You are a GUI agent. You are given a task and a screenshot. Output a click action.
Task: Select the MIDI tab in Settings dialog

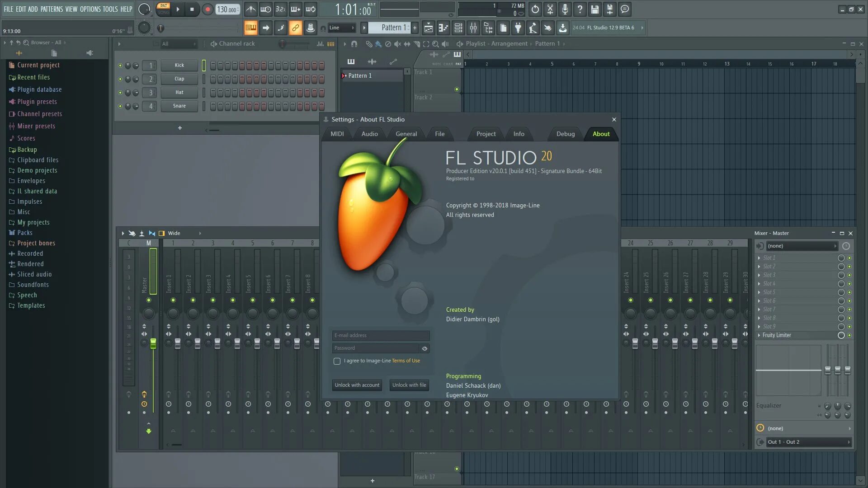coord(337,133)
